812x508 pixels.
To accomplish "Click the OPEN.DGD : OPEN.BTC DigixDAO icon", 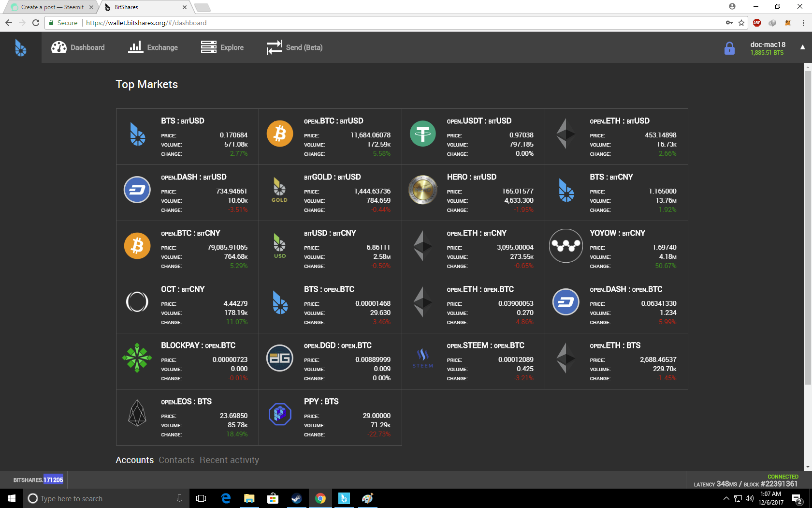I will 280,358.
